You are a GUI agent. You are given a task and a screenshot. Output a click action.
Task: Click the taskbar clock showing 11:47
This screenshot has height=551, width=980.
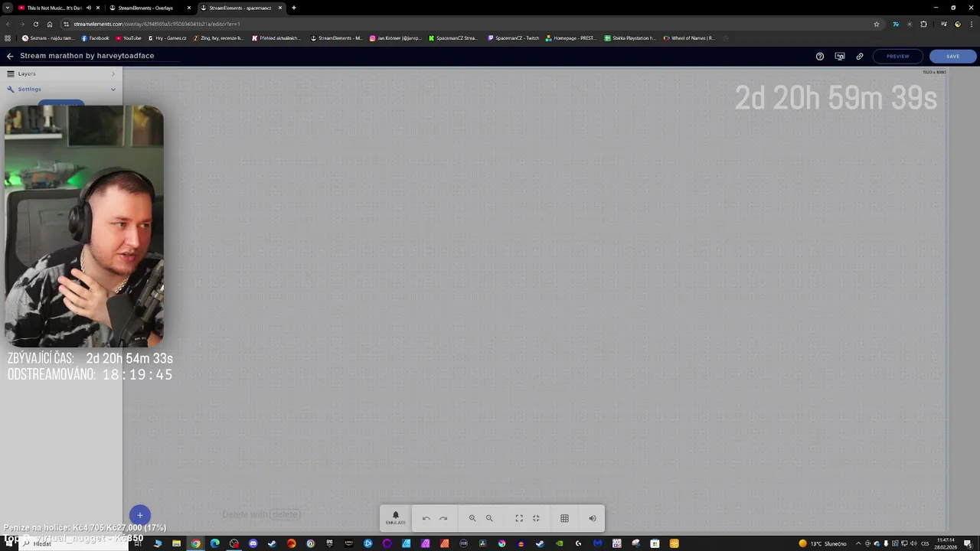pos(946,543)
